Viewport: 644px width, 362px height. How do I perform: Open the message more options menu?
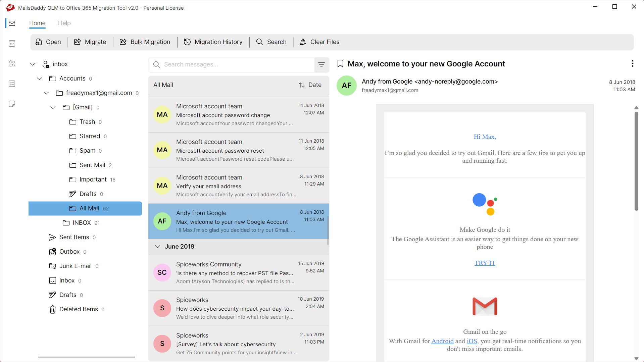pos(633,64)
